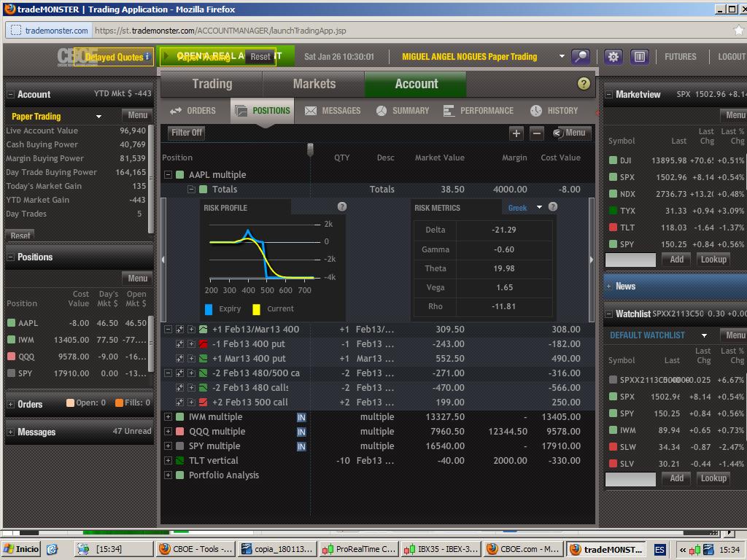Viewport: 747px width, 560px height.
Task: Expand the News panel
Action: coord(608,286)
